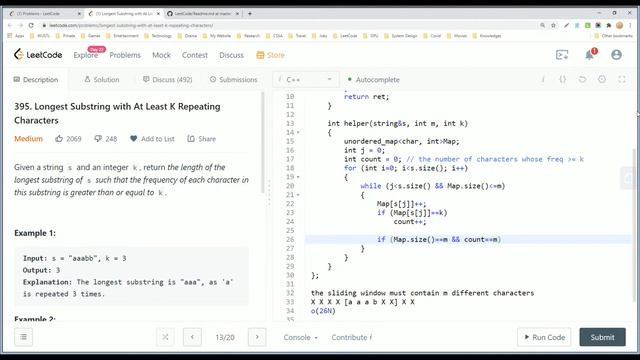Run Code button
Screen dimensions: 640x360
[544, 337]
